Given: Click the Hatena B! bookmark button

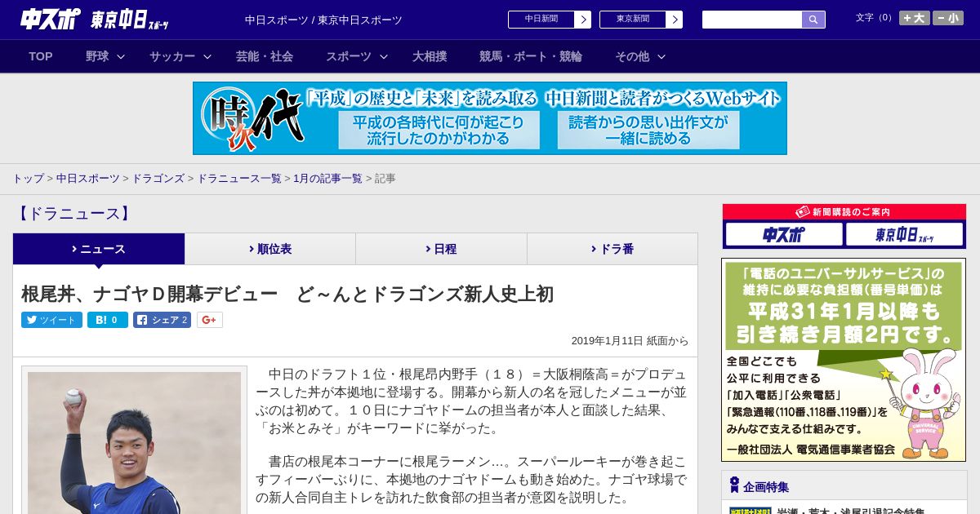Looking at the screenshot, I should [108, 320].
